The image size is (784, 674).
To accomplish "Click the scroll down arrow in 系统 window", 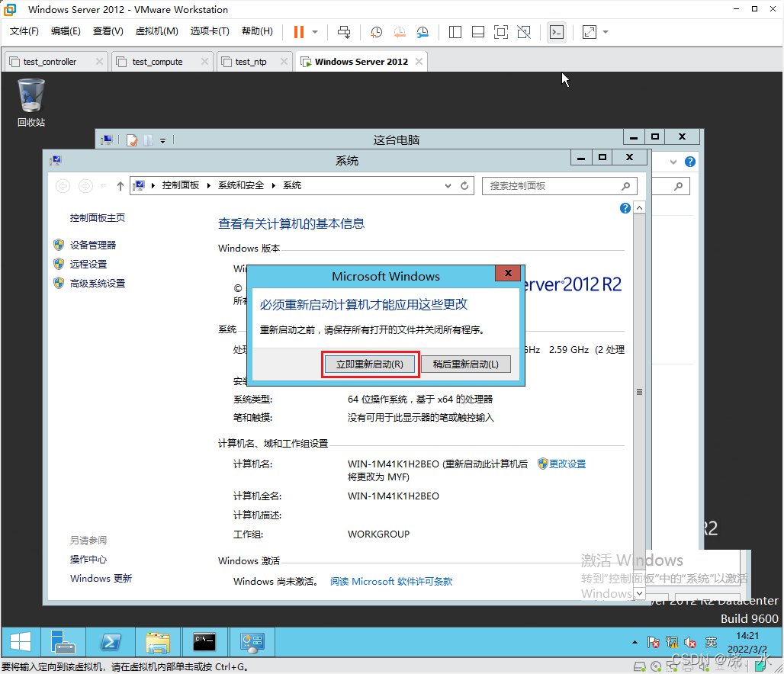I will [639, 593].
